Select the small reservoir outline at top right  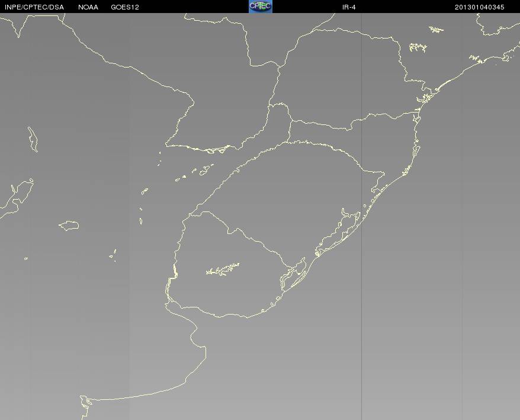pos(436,30)
